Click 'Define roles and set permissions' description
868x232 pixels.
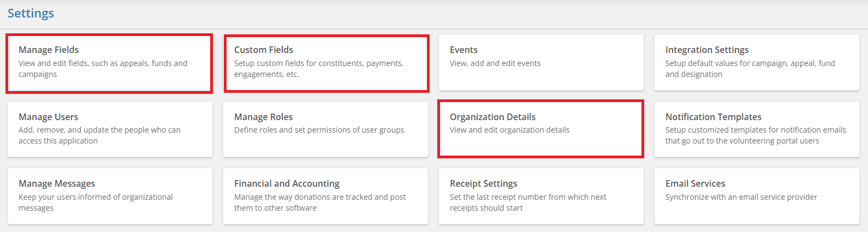(319, 130)
